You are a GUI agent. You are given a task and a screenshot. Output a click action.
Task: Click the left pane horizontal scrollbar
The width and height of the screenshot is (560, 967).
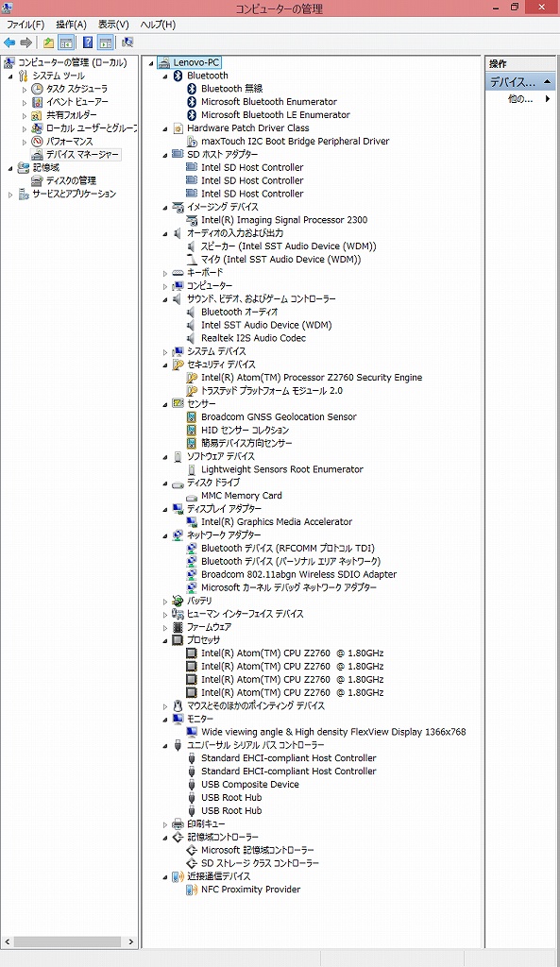70,942
